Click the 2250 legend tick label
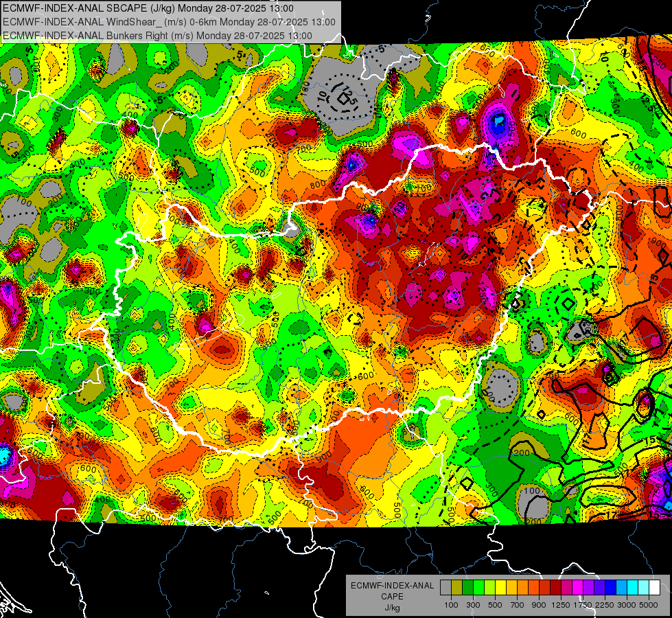The image size is (672, 618). (x=605, y=605)
